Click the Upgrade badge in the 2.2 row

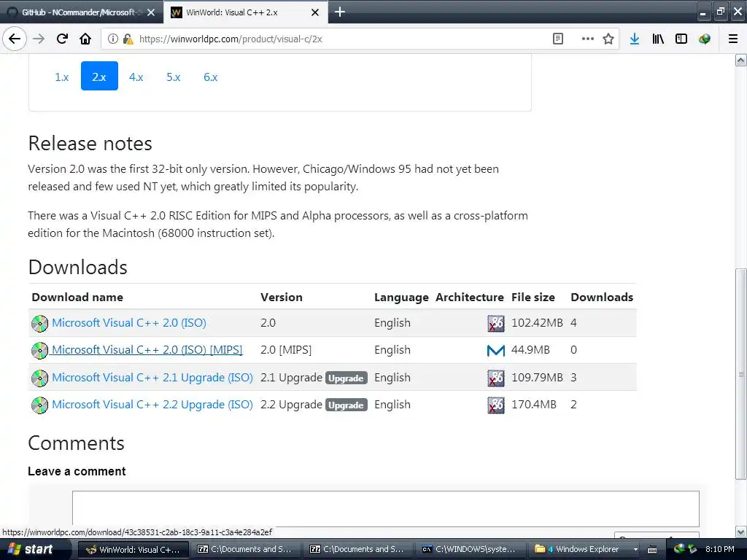point(347,405)
